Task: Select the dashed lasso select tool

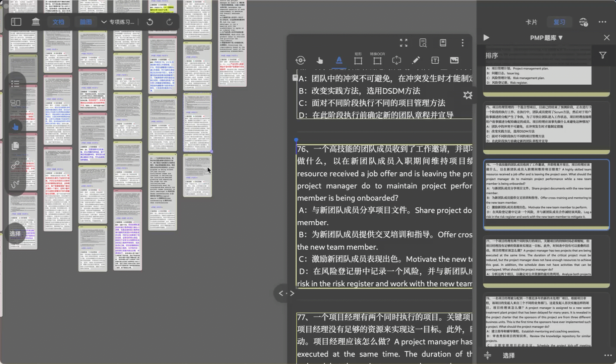Action: [396, 61]
